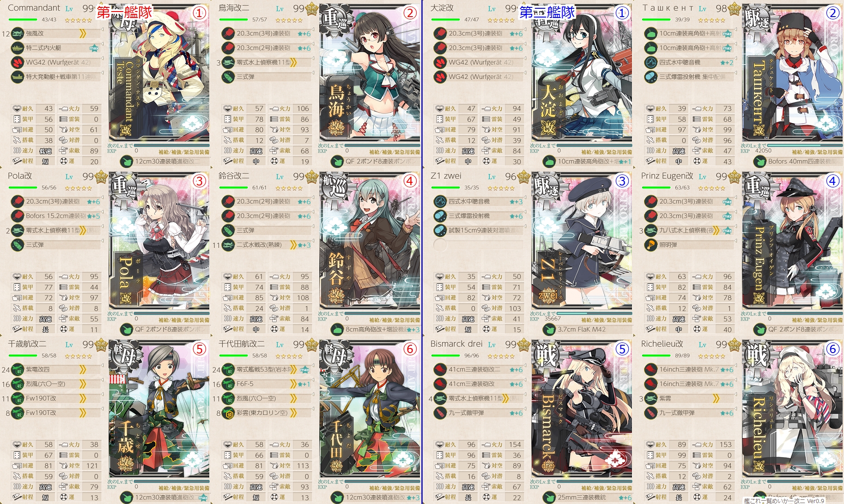
Task: Click the Commandant Teste HP bar
Action: (23, 20)
